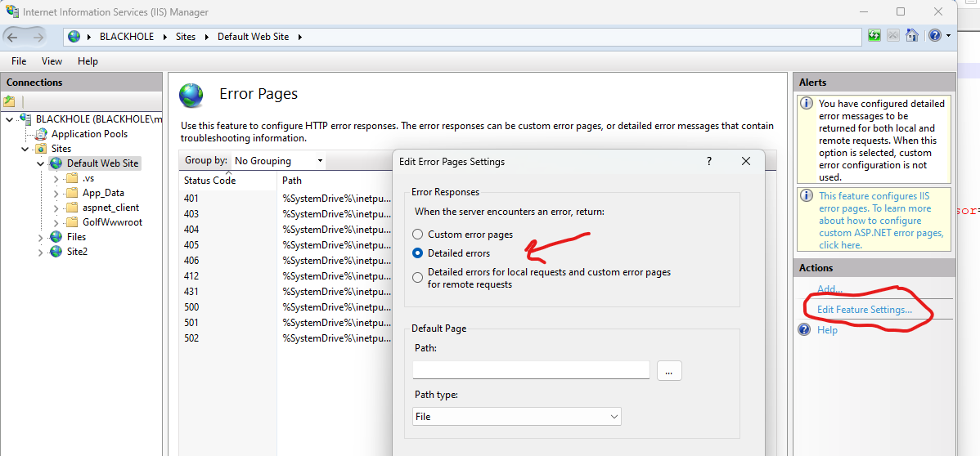Open the View menu
Viewport: 980px width, 456px height.
[52, 61]
